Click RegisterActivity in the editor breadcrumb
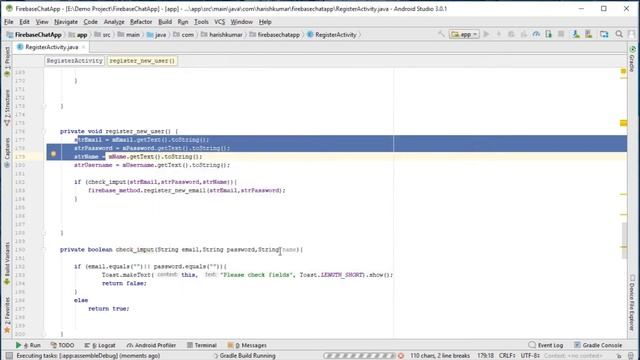Viewport: 640px width, 360px height. pyautogui.click(x=74, y=60)
